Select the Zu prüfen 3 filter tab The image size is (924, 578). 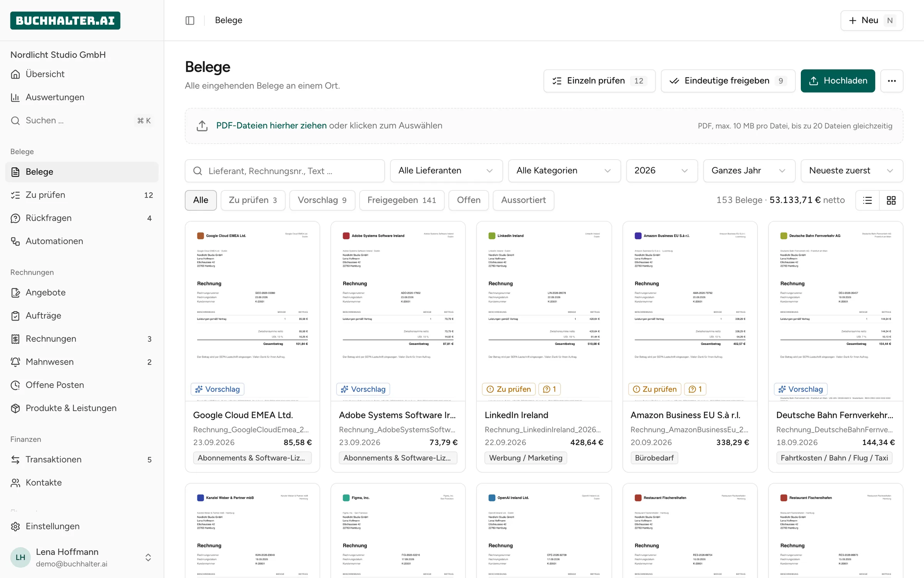pos(253,200)
